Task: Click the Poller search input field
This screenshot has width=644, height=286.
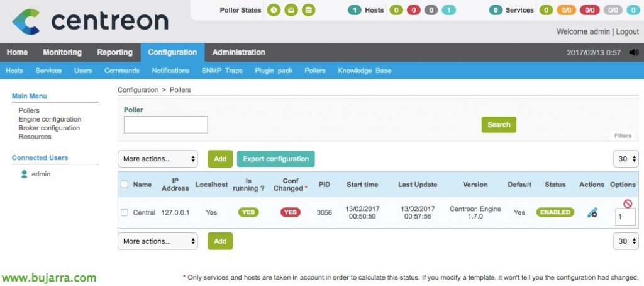Action: point(165,125)
